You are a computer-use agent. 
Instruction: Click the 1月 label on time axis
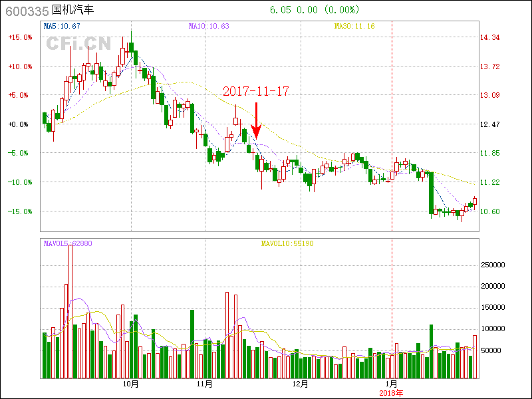click(x=392, y=384)
